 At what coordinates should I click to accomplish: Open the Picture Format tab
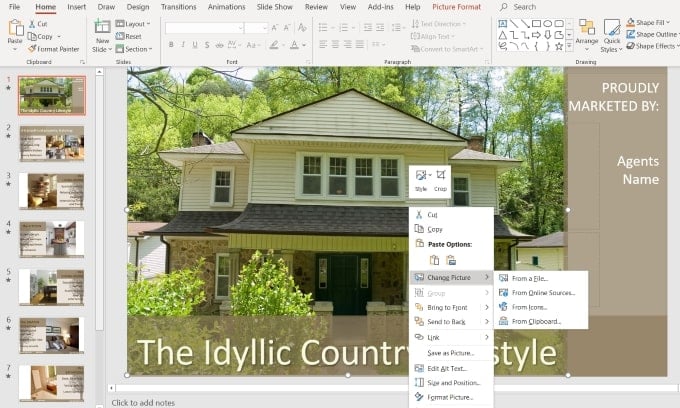click(456, 7)
